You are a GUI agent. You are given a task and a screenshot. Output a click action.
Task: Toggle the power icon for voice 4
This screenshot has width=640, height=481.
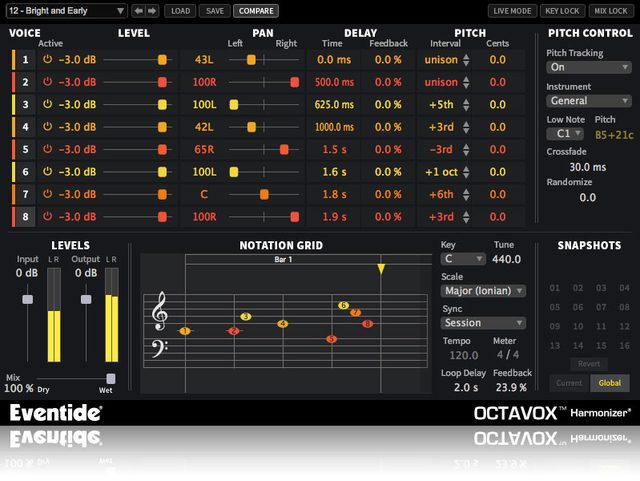tap(48, 127)
